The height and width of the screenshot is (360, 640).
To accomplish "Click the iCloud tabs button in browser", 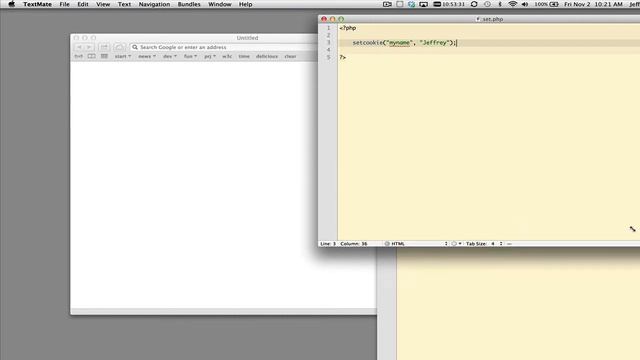I will point(119,47).
